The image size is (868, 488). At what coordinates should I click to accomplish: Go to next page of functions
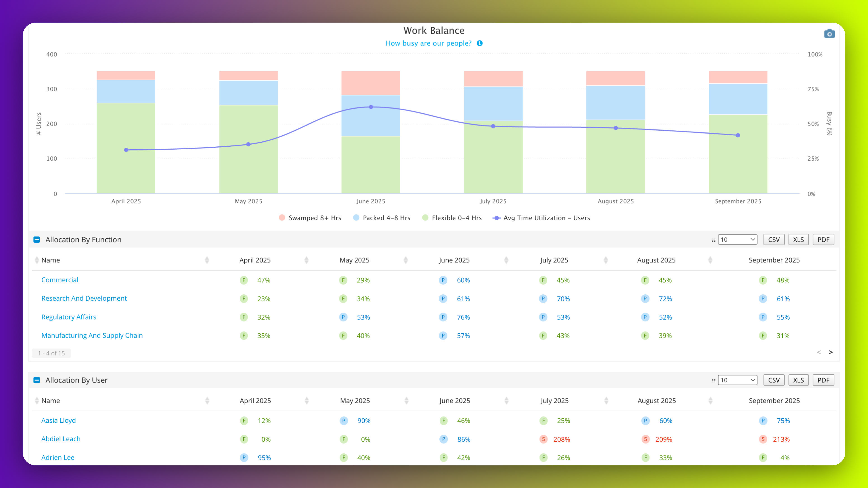(831, 352)
